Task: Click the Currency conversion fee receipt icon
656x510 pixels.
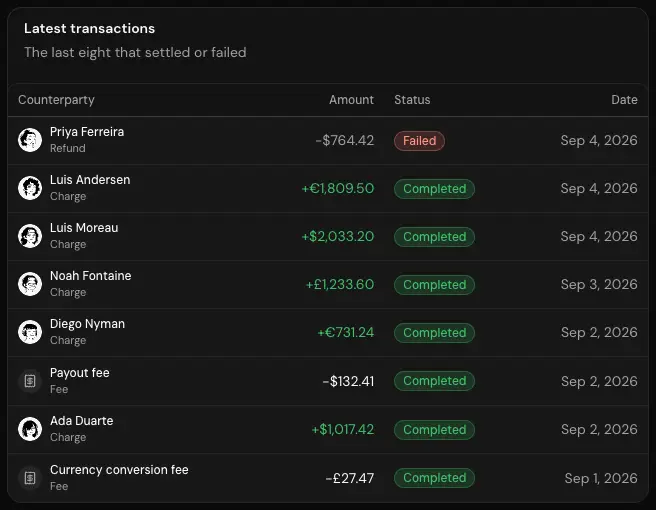Action: [x=30, y=478]
